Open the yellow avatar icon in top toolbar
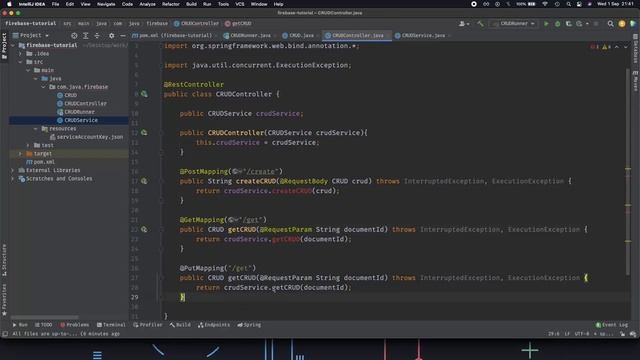 click(x=622, y=24)
